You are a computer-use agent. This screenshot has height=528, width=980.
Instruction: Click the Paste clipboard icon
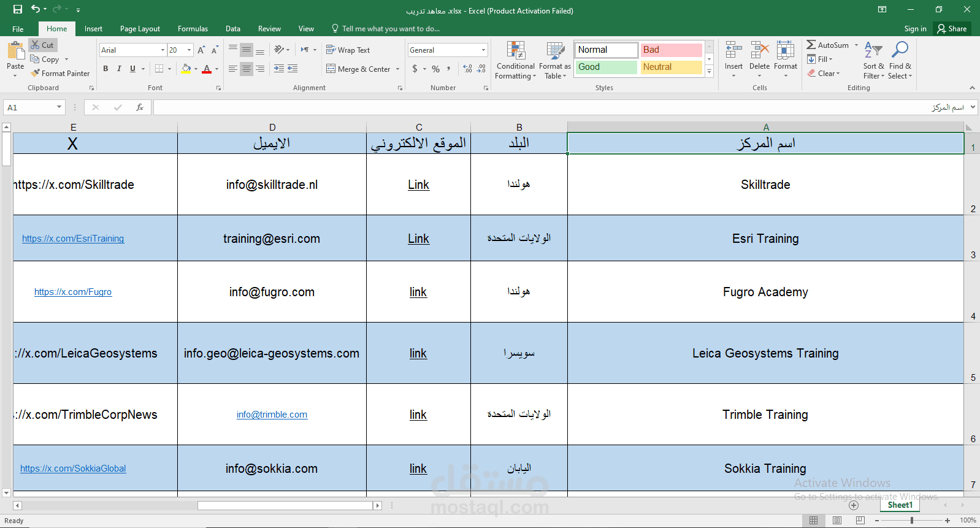tap(15, 51)
